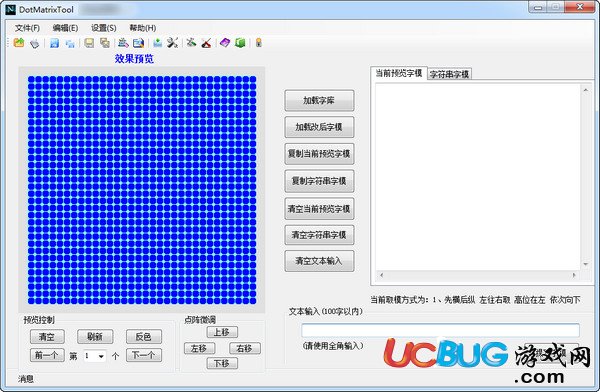The image size is (600, 392).
Task: Click the 加载字库 button
Action: (x=319, y=101)
